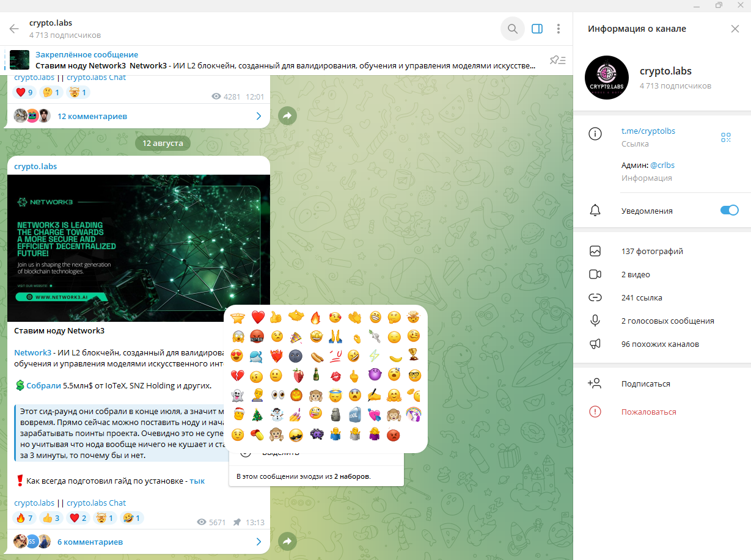Pick the trophy emoji in the picker
This screenshot has width=751, height=560.
tap(414, 356)
